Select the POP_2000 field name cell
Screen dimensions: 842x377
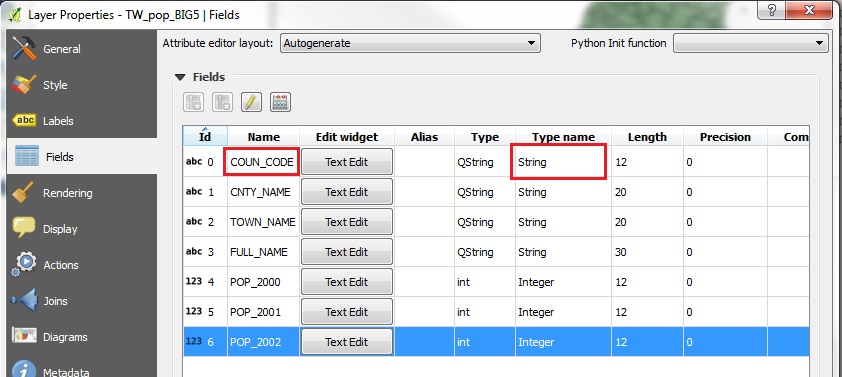pos(263,282)
